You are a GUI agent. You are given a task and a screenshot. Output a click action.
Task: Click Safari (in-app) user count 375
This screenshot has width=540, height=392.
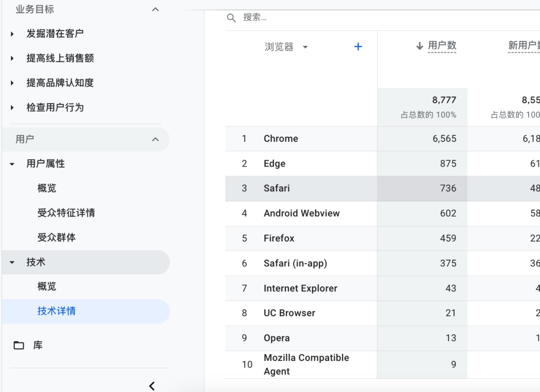pyautogui.click(x=448, y=263)
